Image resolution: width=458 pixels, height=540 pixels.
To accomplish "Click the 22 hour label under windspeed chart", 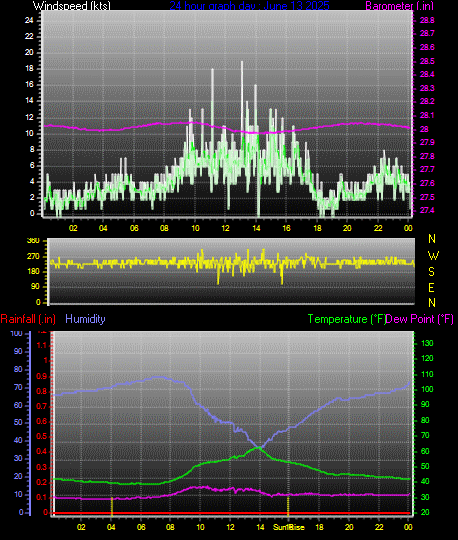I will (x=378, y=228).
